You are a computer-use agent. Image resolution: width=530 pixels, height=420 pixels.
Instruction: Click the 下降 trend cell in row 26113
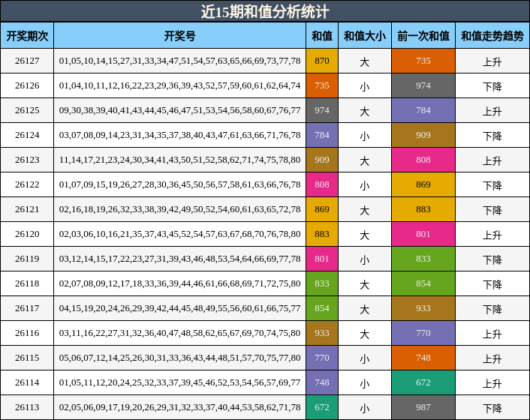pyautogui.click(x=492, y=409)
